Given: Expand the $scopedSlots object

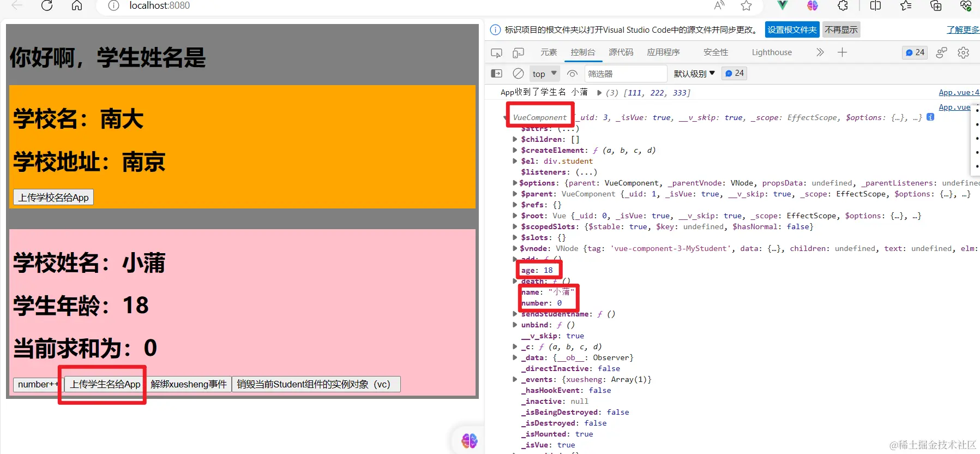Looking at the screenshot, I should pos(515,226).
